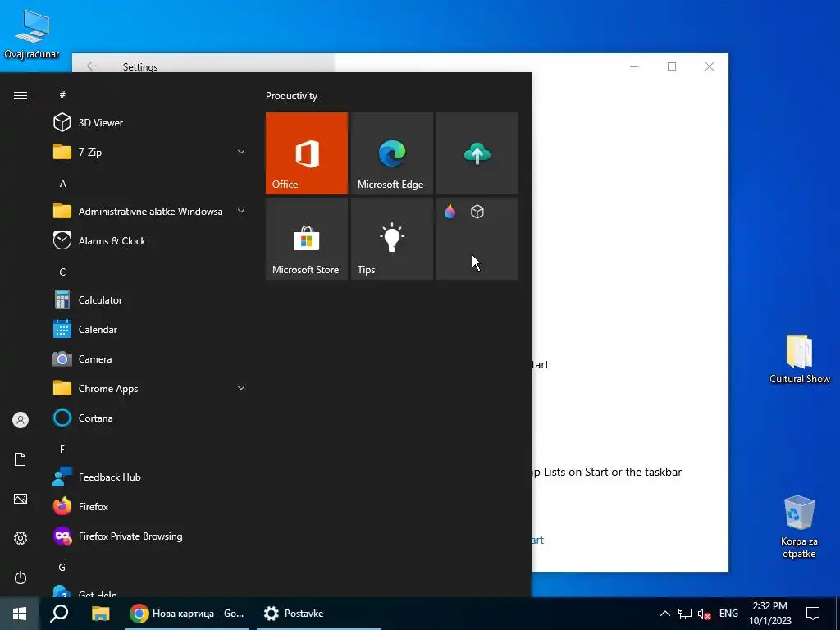Close the Settings window

coord(710,66)
